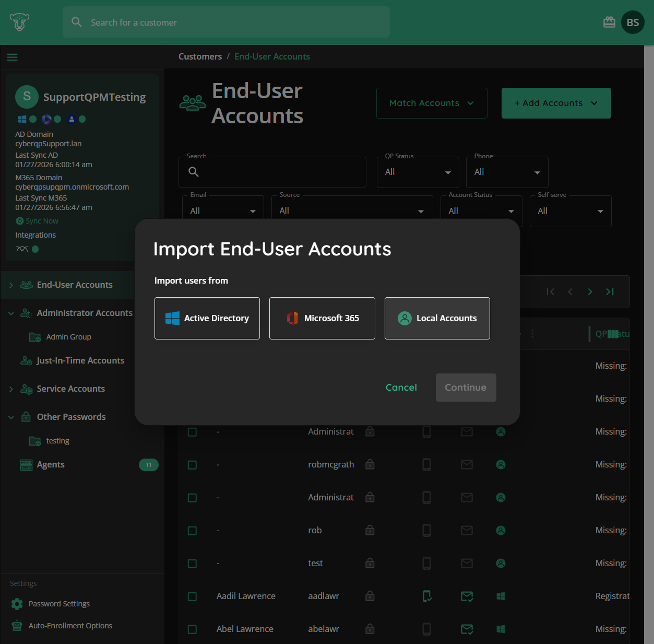
Task: Click the lock icon in the robmcgrath row
Action: [370, 464]
